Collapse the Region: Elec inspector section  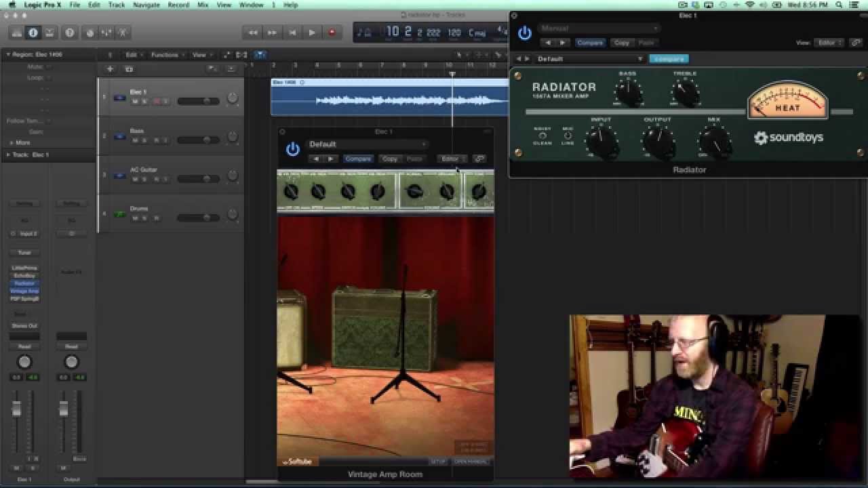coord(8,54)
